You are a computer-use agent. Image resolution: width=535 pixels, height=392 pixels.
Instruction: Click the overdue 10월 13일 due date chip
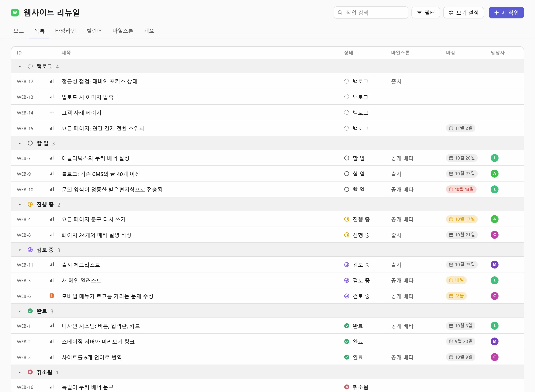[461, 189]
